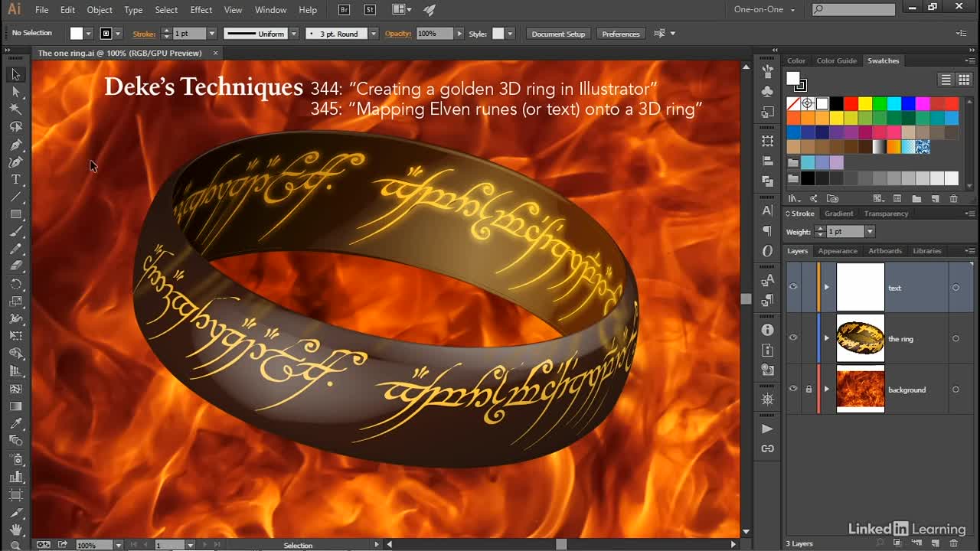Select the Eraser tool
980x551 pixels.
[x=15, y=266]
